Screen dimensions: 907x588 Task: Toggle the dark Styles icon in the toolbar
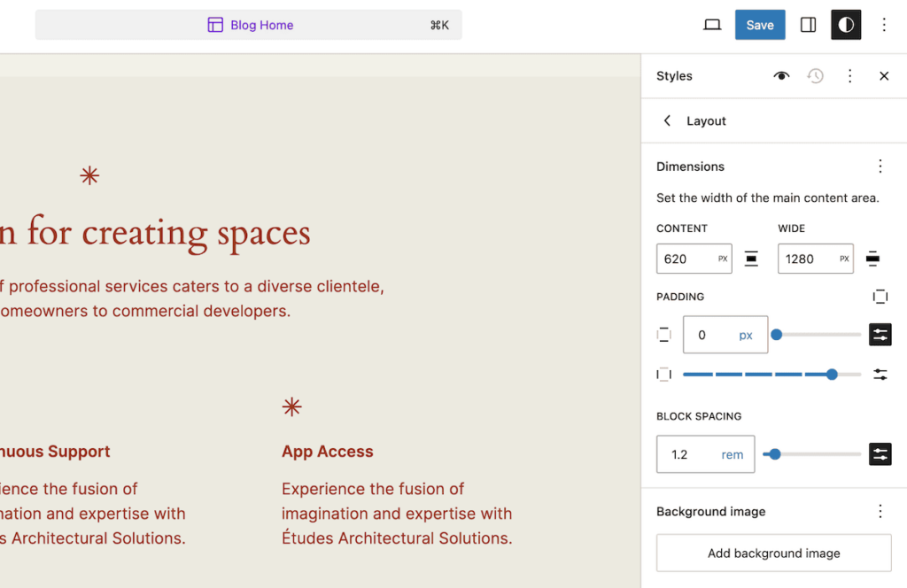point(846,24)
